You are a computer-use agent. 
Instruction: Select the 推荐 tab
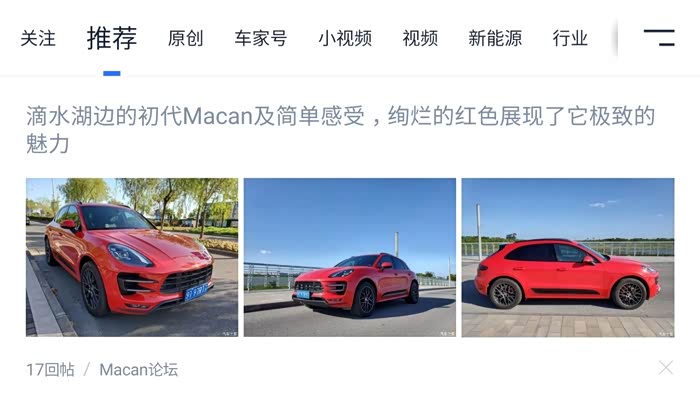click(x=112, y=38)
